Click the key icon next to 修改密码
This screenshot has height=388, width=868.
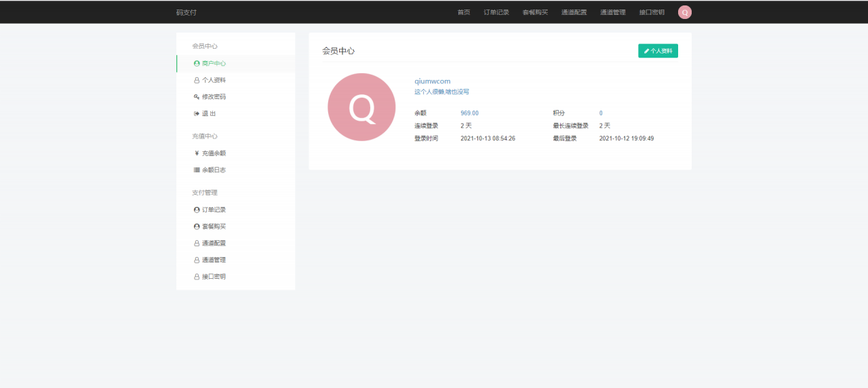[x=197, y=97]
